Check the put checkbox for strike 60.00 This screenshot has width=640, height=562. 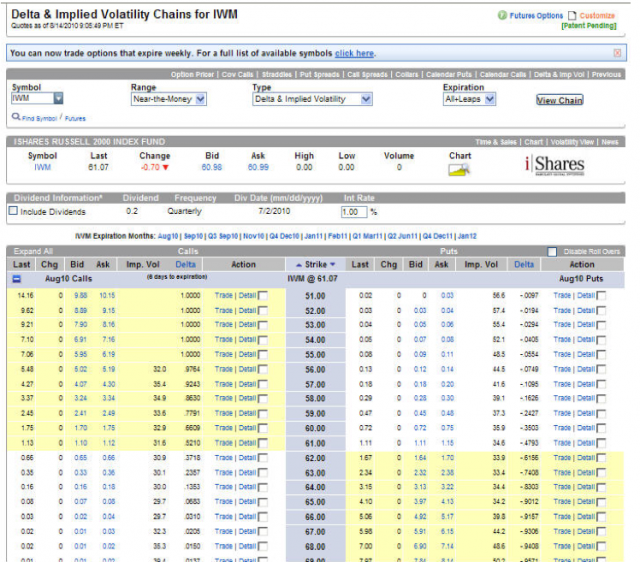point(601,429)
